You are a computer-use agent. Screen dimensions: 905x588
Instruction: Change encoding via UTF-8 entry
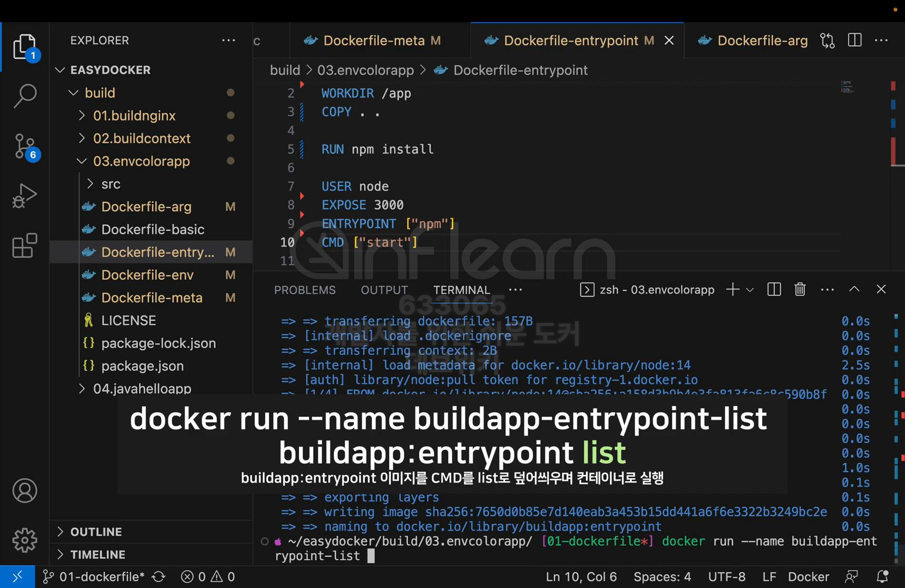pos(726,577)
